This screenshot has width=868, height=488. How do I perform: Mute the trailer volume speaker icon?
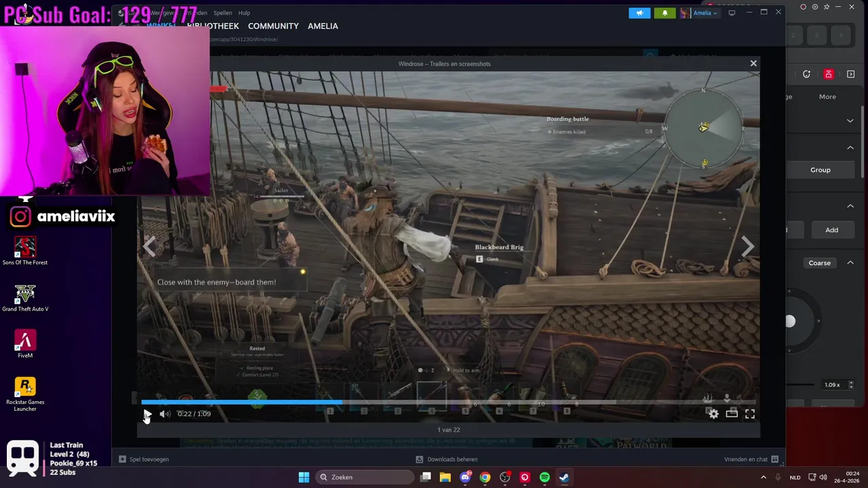[164, 413]
